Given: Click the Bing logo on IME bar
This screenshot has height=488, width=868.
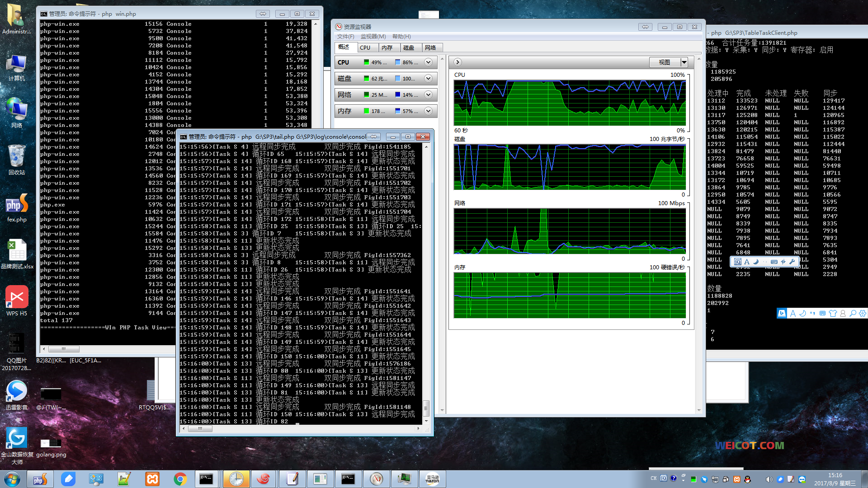Looking at the screenshot, I should (x=782, y=313).
